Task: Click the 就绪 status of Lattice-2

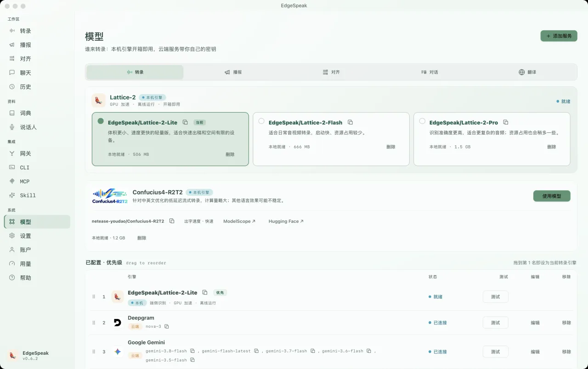Action: click(x=563, y=101)
